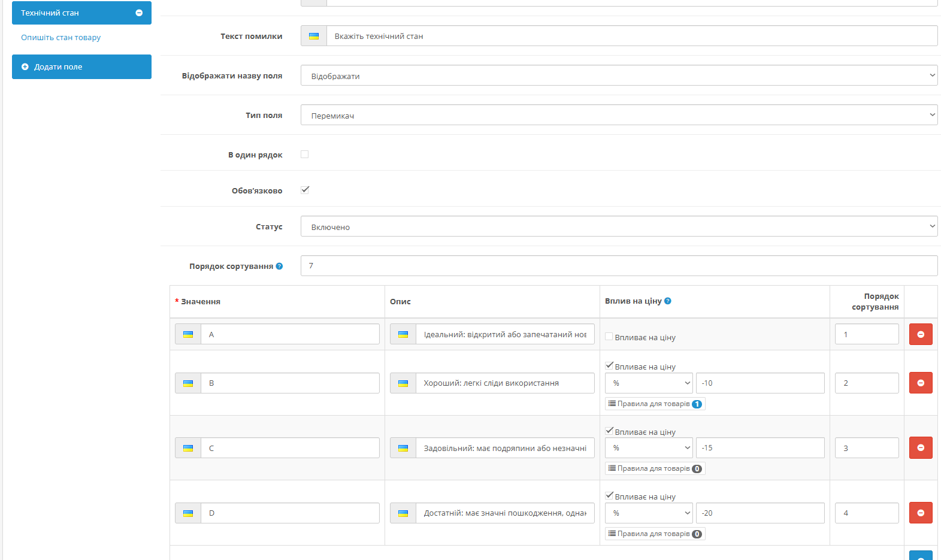The height and width of the screenshot is (560, 941).
Task: Delete value row D using red button
Action: [921, 513]
